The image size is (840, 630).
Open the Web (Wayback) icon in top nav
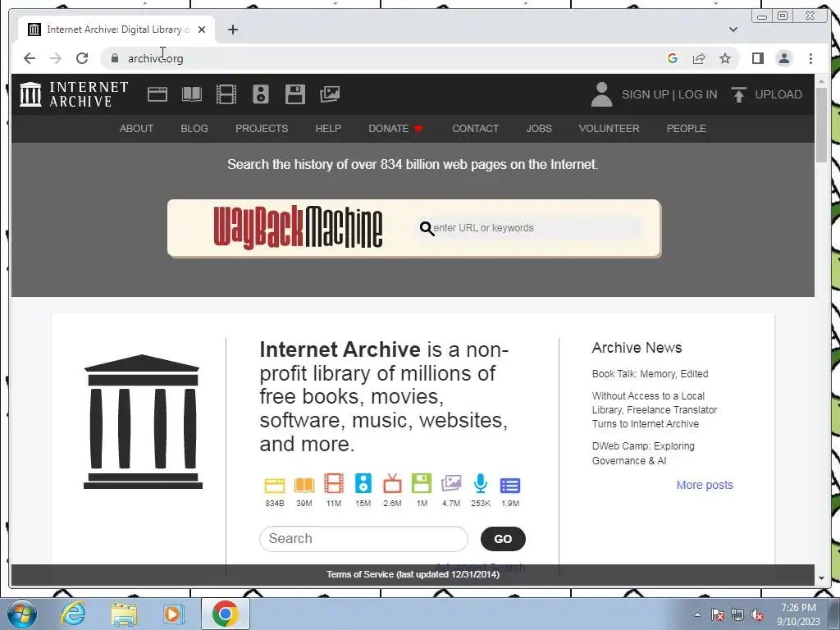(x=157, y=94)
